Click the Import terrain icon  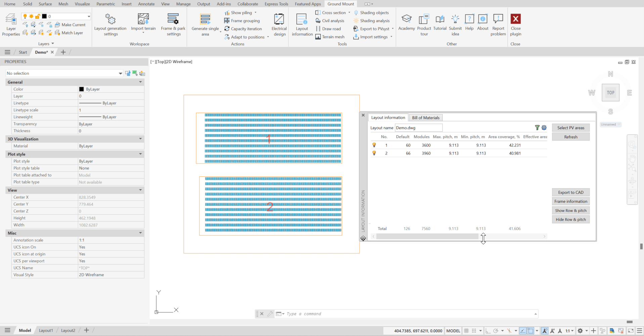click(x=143, y=19)
